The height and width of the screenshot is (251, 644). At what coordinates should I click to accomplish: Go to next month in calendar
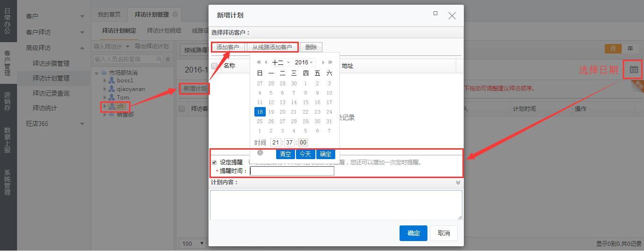pos(323,63)
